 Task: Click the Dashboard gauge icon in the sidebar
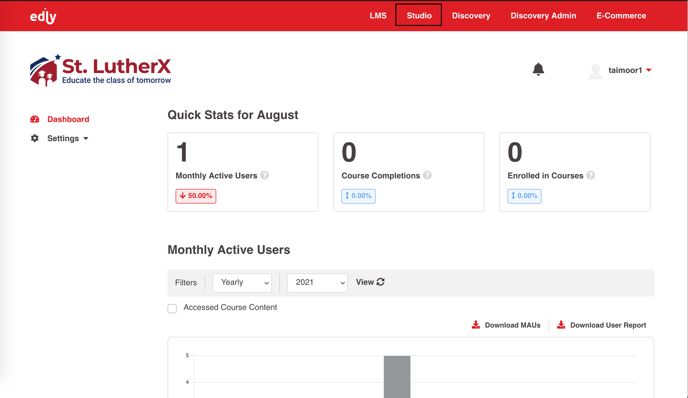coord(35,119)
